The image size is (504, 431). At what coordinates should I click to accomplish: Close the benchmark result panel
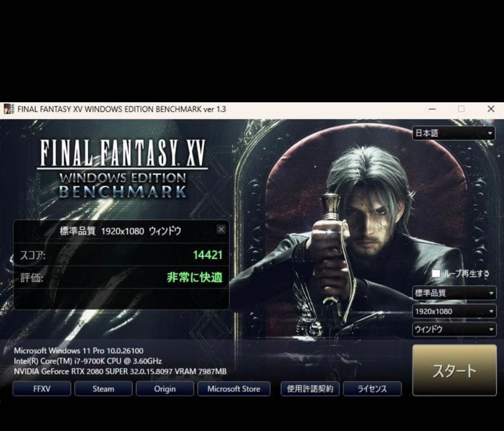tap(221, 229)
